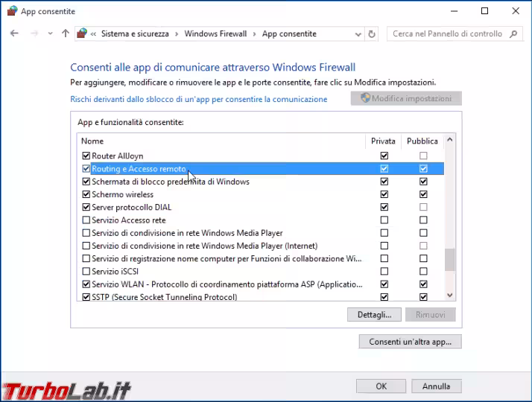Screen dimensions: 532x402
Task: Open the Rischi derivanti dallo sblocco link
Action: [x=199, y=99]
